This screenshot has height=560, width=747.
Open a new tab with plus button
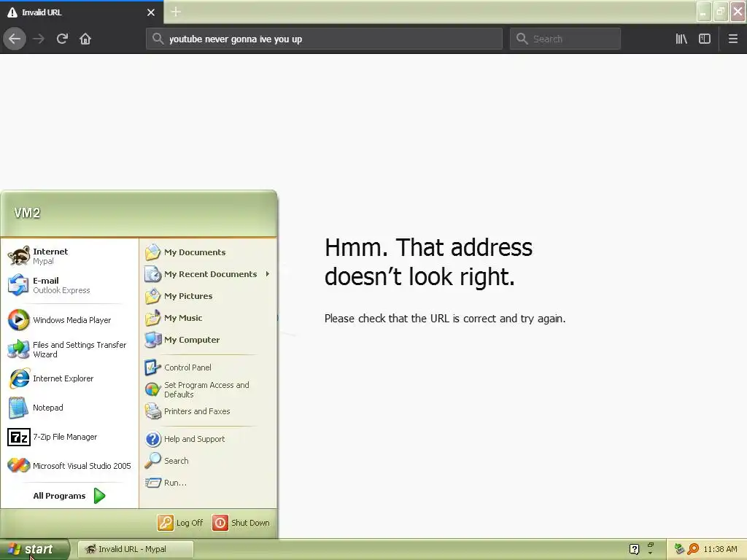[x=176, y=12]
